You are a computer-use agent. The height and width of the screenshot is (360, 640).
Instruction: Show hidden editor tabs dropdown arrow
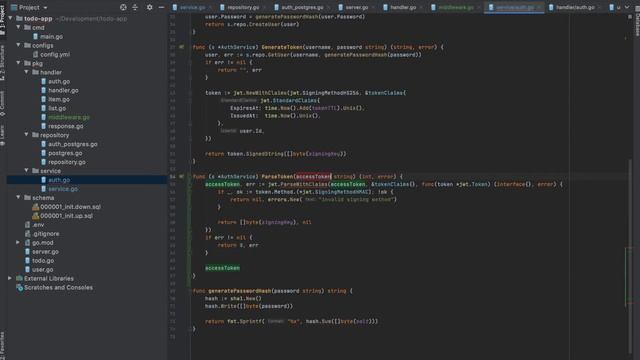(627, 7)
